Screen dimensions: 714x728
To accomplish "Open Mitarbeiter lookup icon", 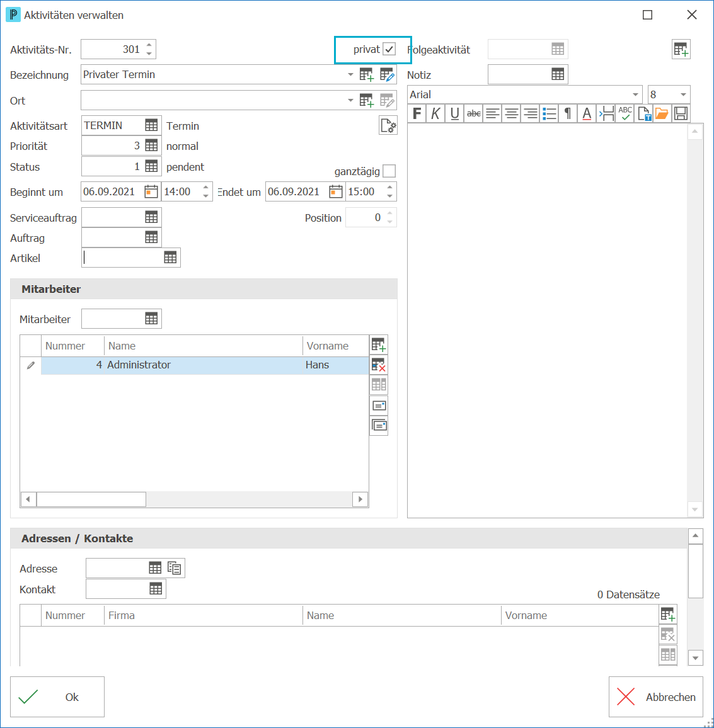I will pos(151,319).
